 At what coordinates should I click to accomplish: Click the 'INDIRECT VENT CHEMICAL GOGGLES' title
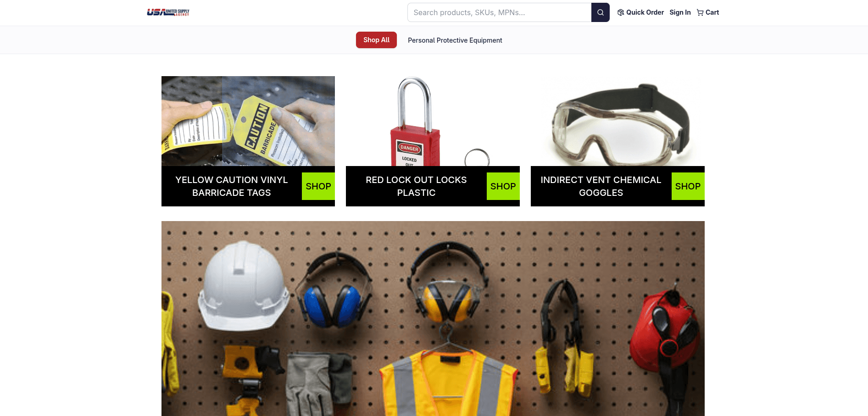coord(601,186)
